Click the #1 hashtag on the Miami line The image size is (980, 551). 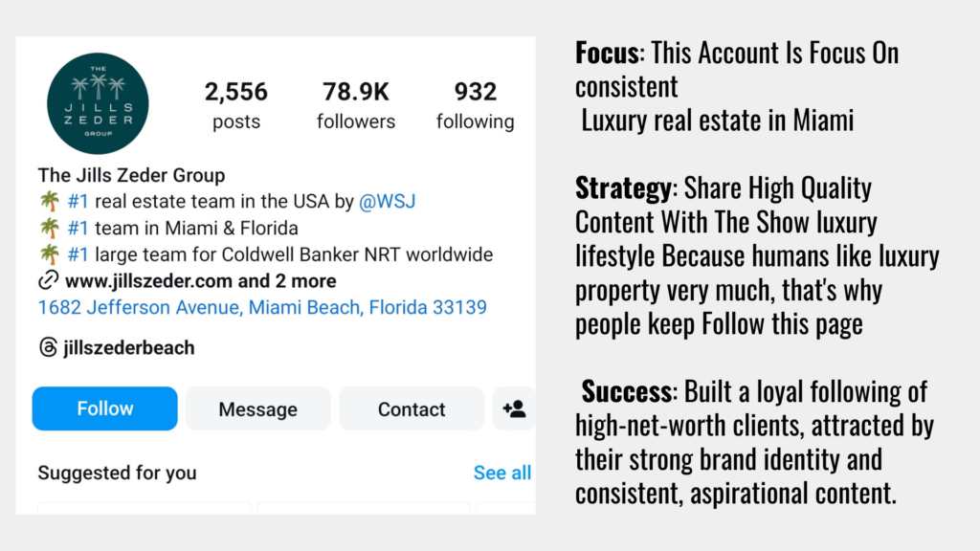click(78, 229)
